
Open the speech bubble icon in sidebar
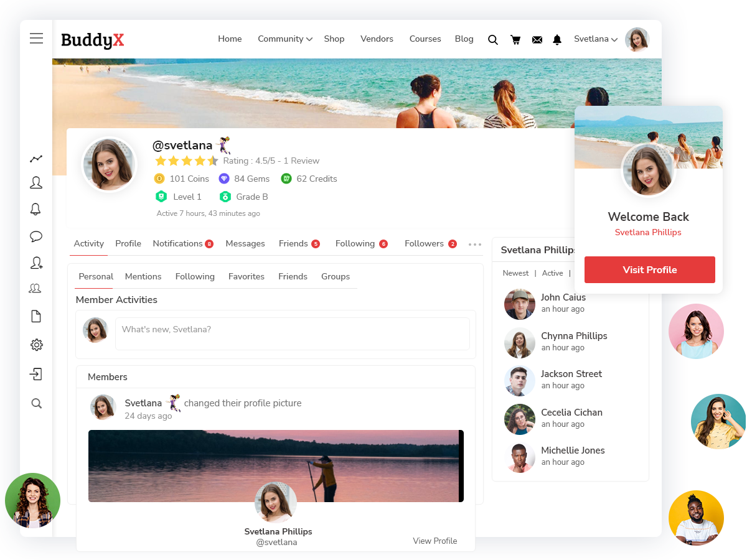(36, 236)
